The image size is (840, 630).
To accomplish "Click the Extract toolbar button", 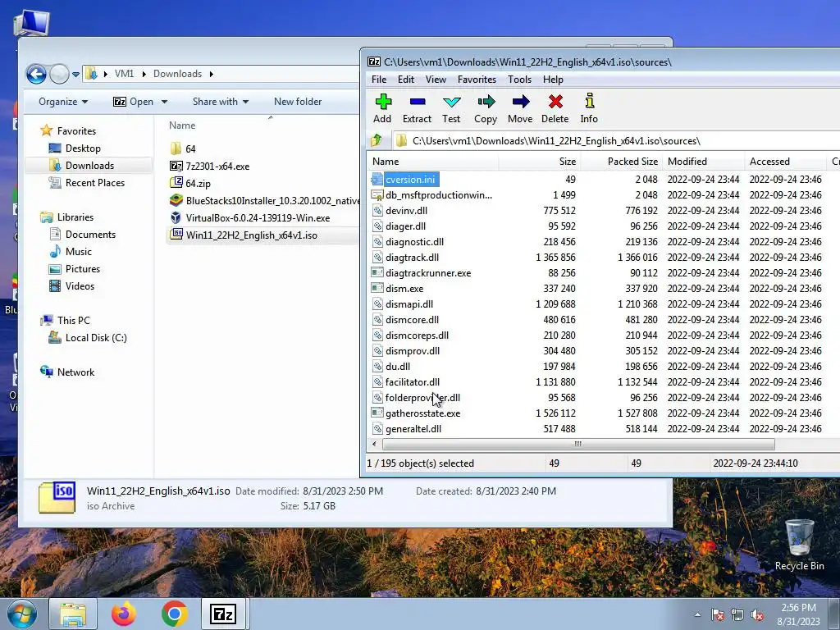I will (417, 109).
